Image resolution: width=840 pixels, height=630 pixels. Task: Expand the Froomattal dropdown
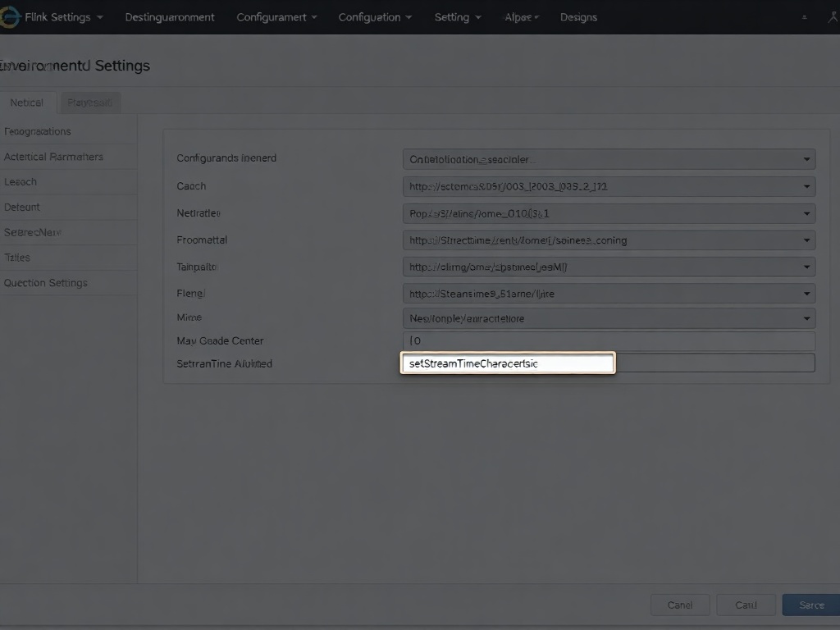pos(609,240)
